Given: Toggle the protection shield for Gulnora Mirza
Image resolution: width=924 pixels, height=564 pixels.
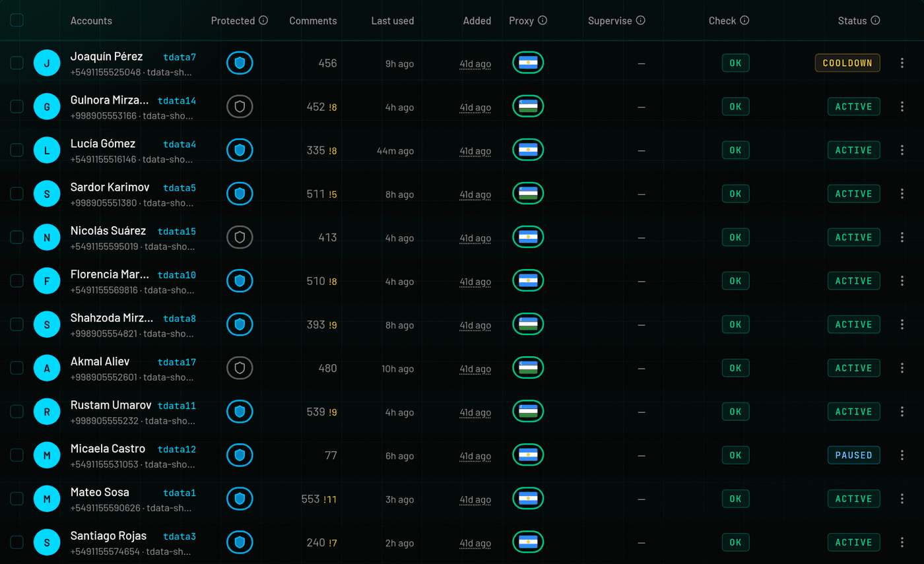Looking at the screenshot, I should pos(240,106).
